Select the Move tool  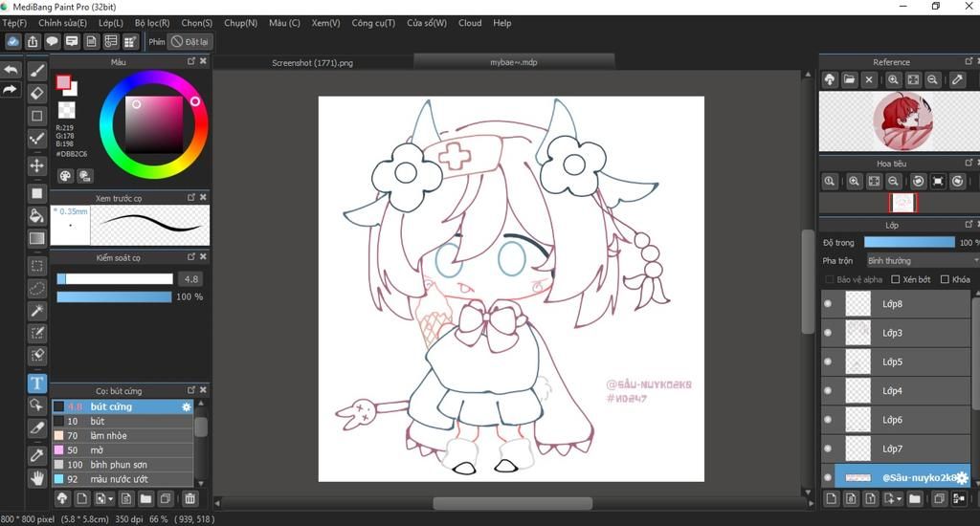pos(37,164)
